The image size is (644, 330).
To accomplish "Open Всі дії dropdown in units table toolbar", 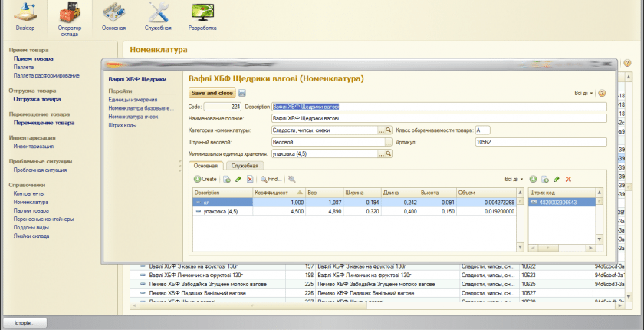I will click(514, 179).
